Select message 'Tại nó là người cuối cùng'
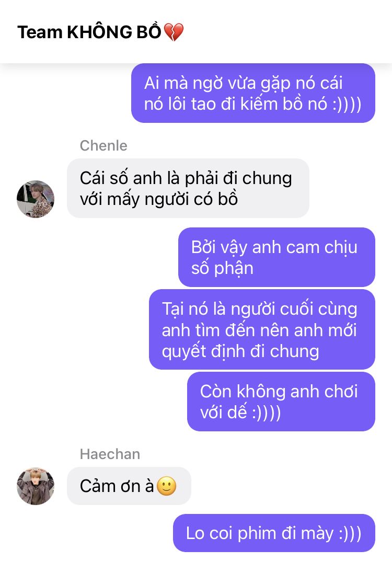 [x=262, y=329]
